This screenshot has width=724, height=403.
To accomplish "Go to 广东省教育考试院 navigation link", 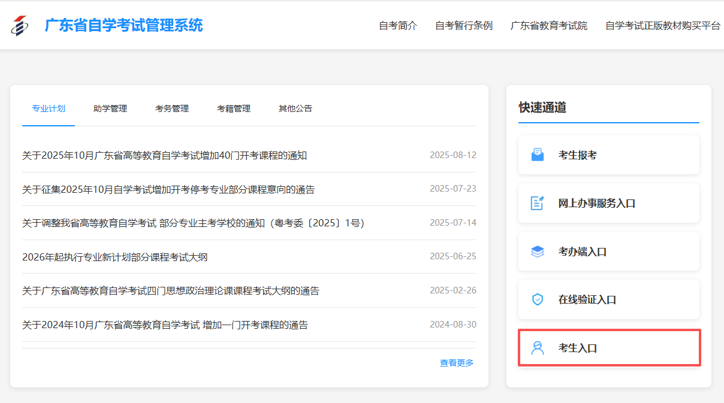I will pos(549,25).
